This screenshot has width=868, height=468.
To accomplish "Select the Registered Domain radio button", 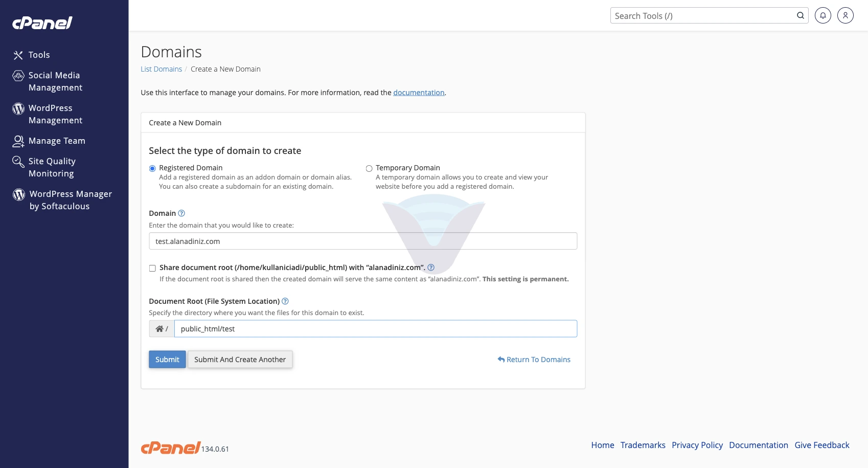I will coord(152,168).
